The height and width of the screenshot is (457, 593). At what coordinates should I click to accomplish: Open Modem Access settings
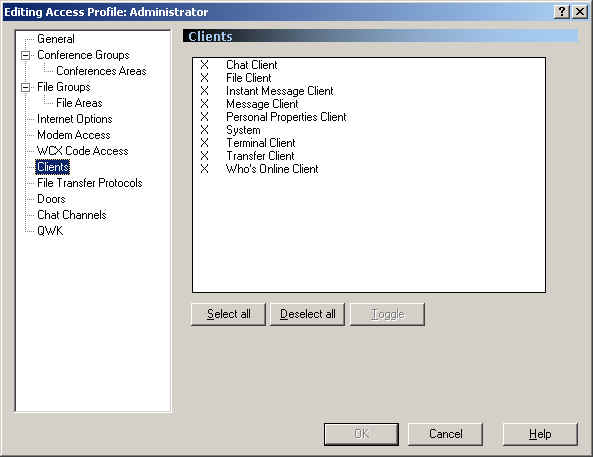[74, 135]
